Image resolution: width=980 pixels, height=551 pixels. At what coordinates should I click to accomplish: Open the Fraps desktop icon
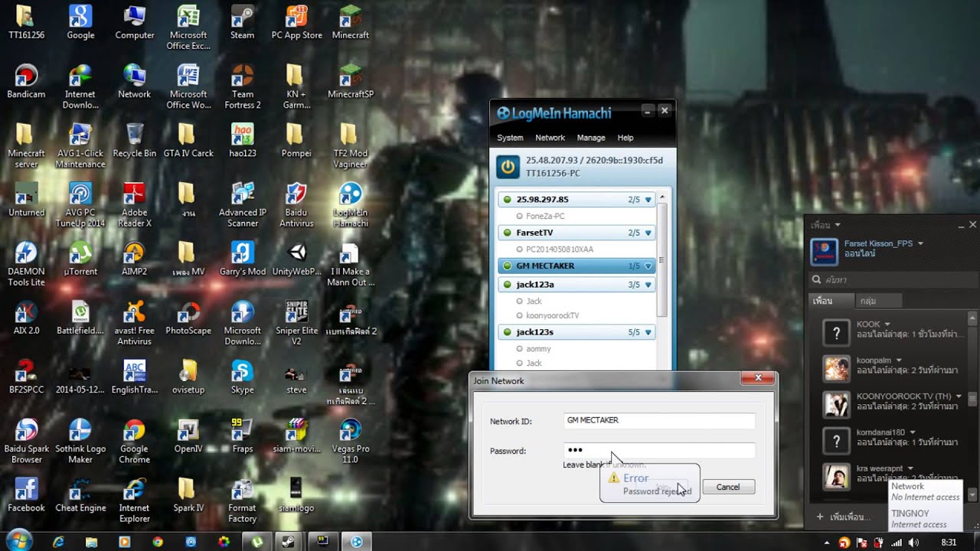pyautogui.click(x=242, y=436)
